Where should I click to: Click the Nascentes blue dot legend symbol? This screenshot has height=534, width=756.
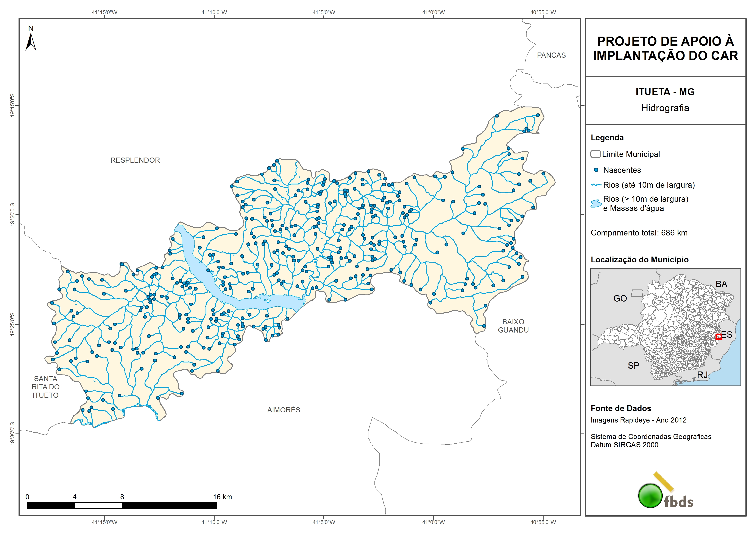pyautogui.click(x=596, y=170)
